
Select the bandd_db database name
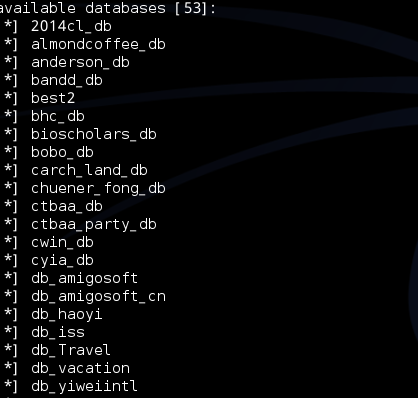tap(67, 80)
